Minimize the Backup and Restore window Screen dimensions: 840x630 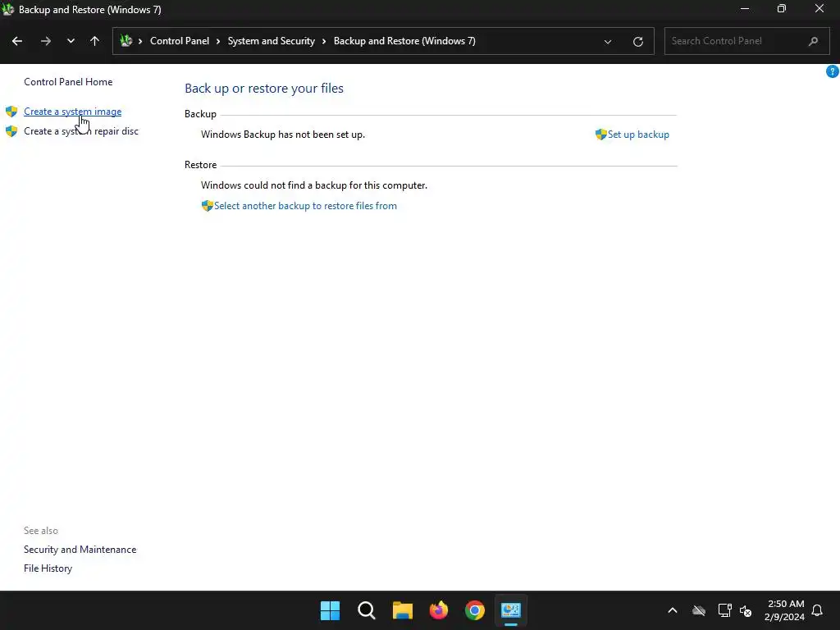[745, 8]
